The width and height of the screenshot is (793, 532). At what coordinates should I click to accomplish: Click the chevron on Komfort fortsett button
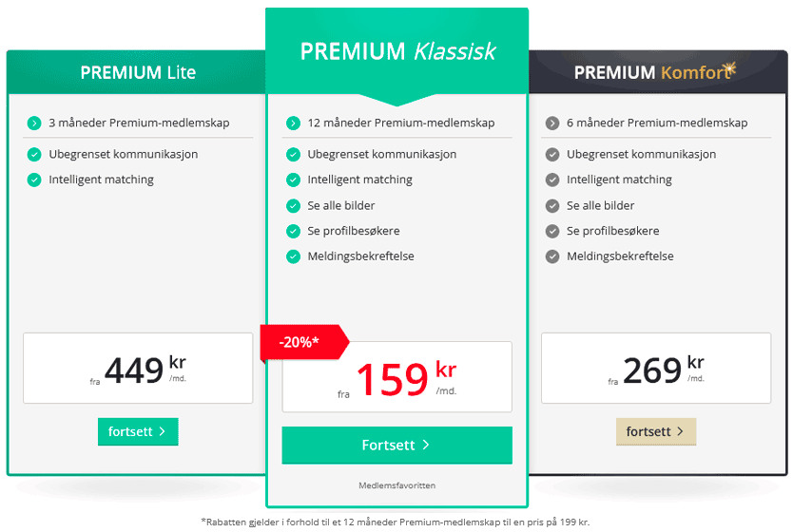(x=680, y=431)
